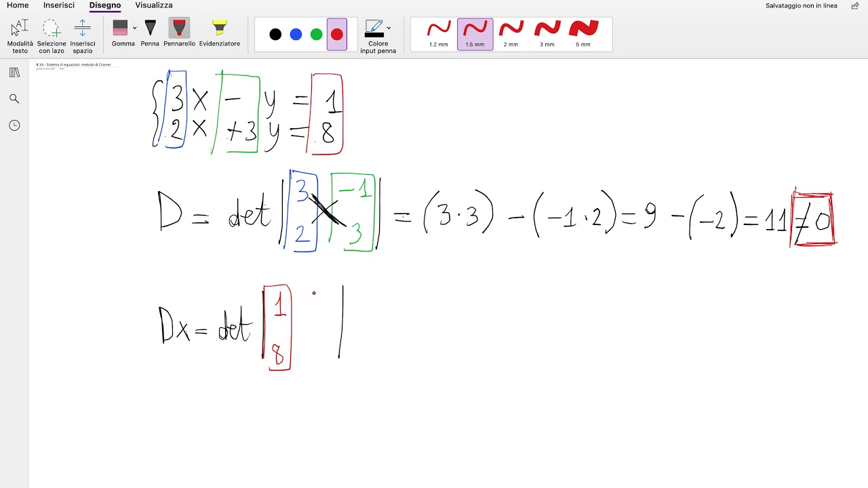Open the Visualizza tab
868x488 pixels.
click(154, 5)
